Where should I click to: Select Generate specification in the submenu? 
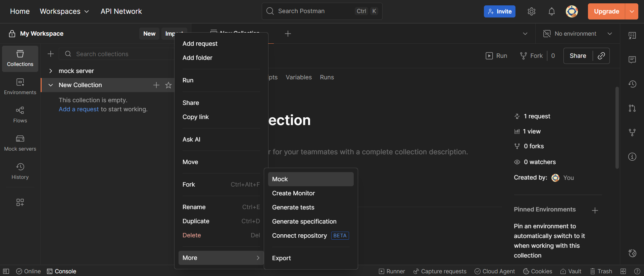311,222
